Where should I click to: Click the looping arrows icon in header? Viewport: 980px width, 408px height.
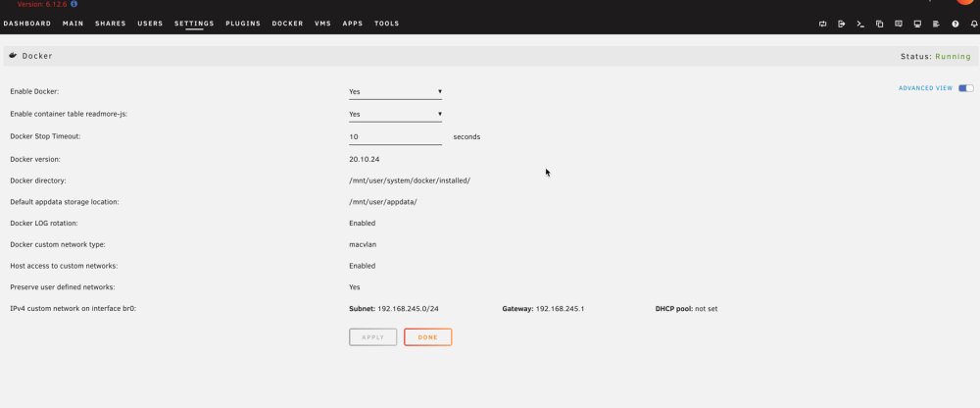pos(822,24)
